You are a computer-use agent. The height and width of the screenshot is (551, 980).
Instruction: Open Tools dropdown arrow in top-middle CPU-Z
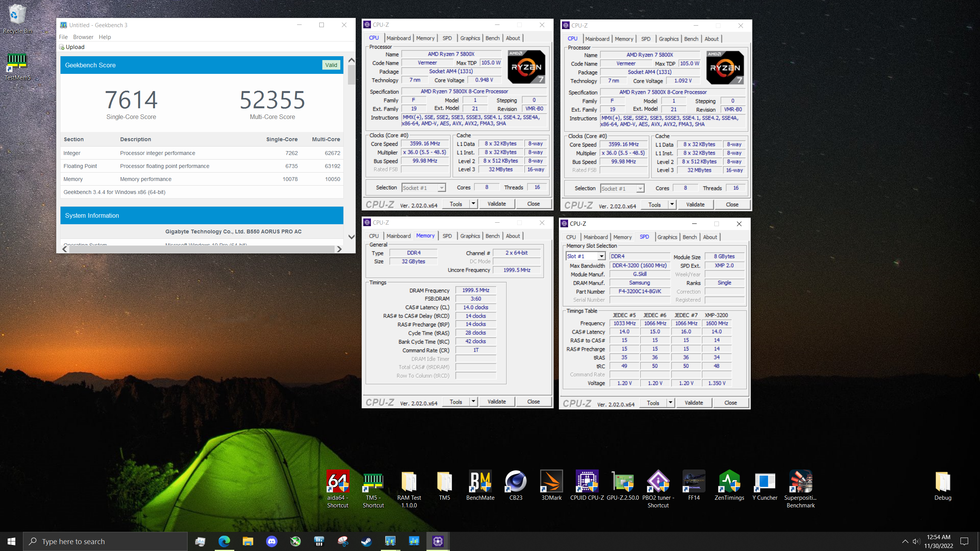click(x=473, y=204)
